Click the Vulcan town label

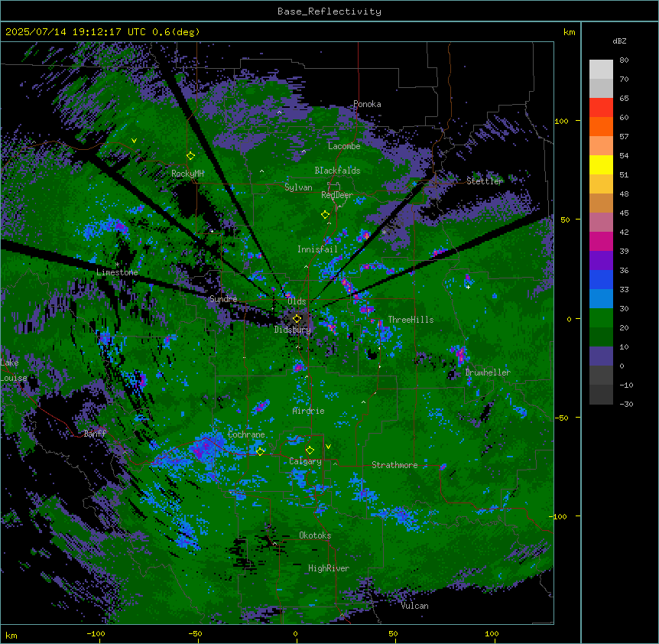[x=415, y=606]
